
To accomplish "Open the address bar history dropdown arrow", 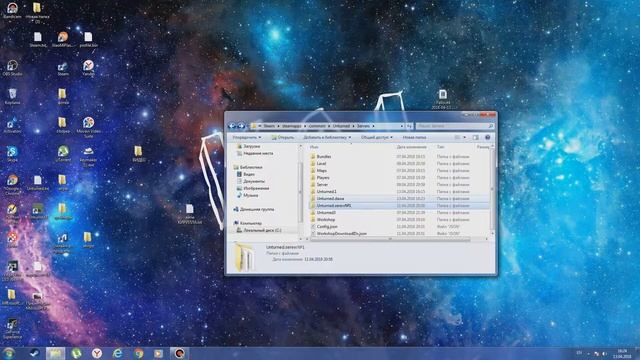I will [x=402, y=126].
